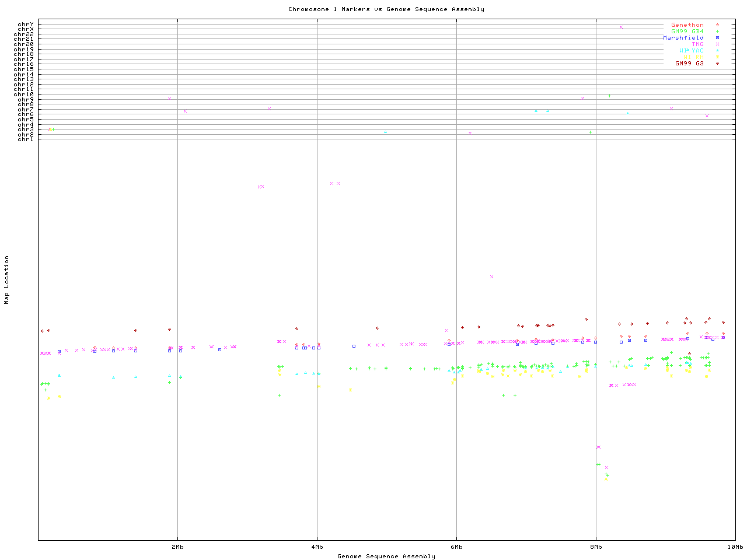Click the dark red GM99 G3 legend symbol
747x560 pixels.
point(717,64)
